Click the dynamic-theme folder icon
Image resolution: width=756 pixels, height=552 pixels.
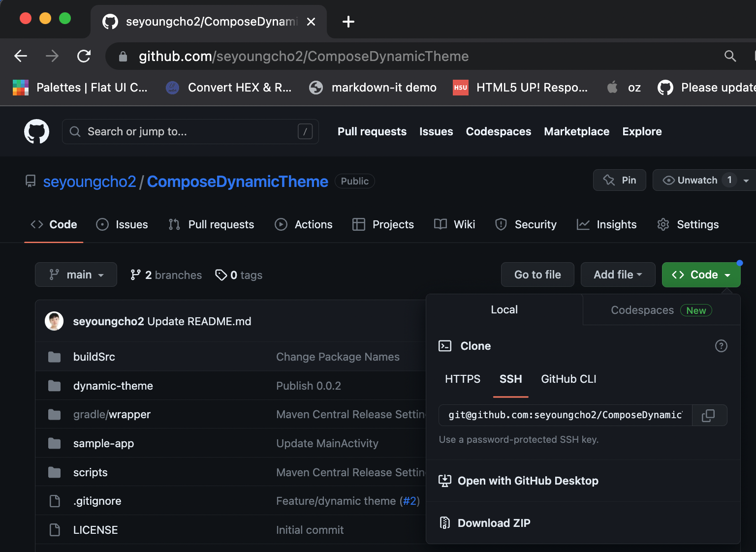pyautogui.click(x=55, y=386)
